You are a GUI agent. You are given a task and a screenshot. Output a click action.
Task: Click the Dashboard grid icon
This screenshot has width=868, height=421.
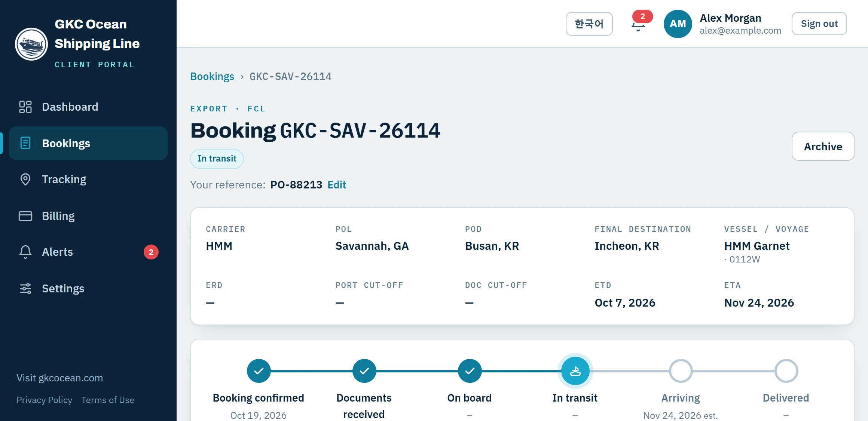(x=25, y=107)
